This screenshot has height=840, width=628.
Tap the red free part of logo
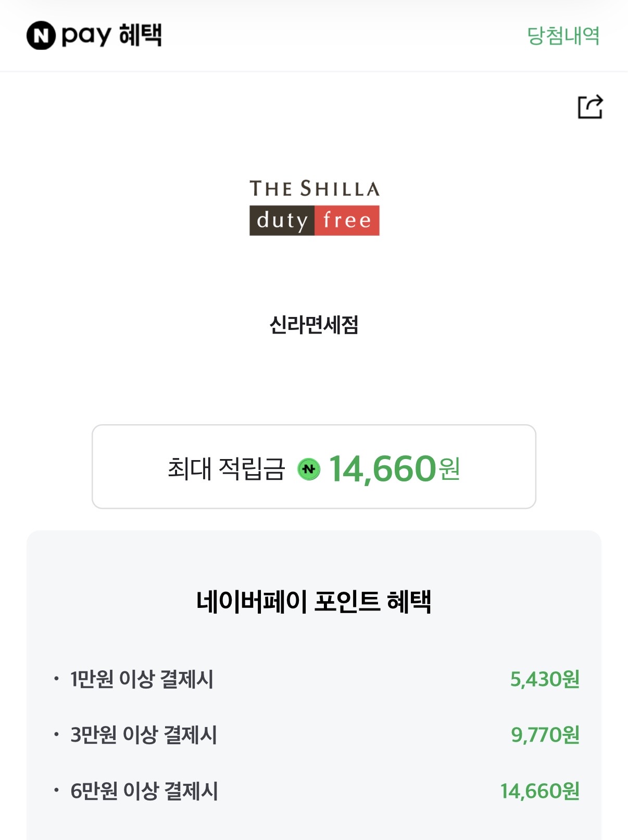[x=347, y=221]
